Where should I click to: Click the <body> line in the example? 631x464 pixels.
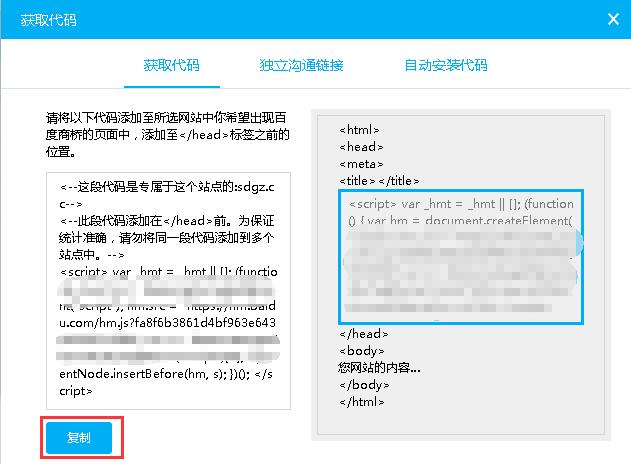click(x=362, y=351)
